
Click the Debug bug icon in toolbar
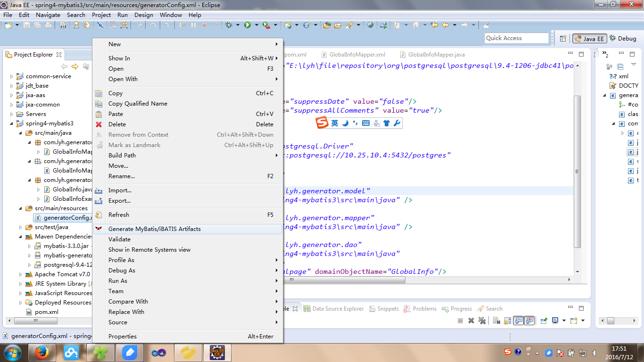click(229, 25)
